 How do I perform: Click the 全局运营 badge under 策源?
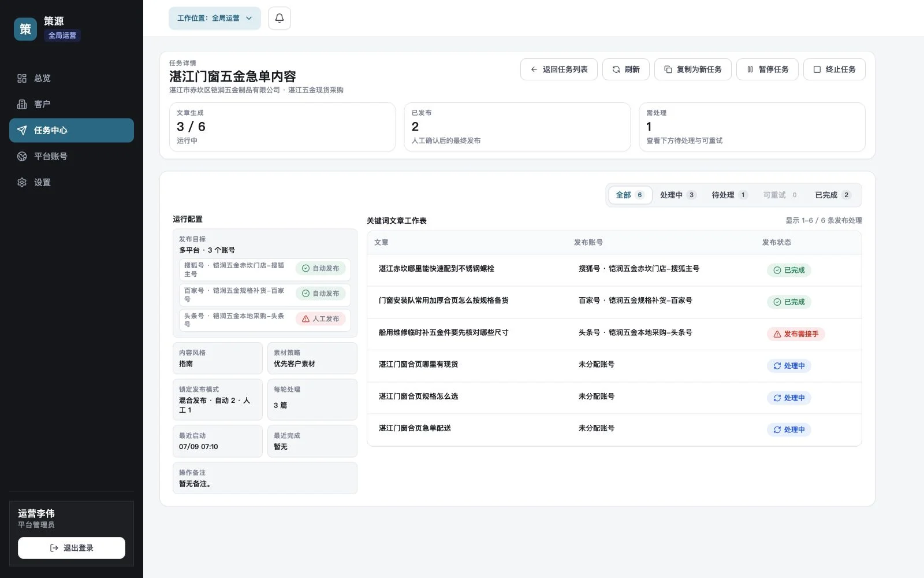point(62,35)
